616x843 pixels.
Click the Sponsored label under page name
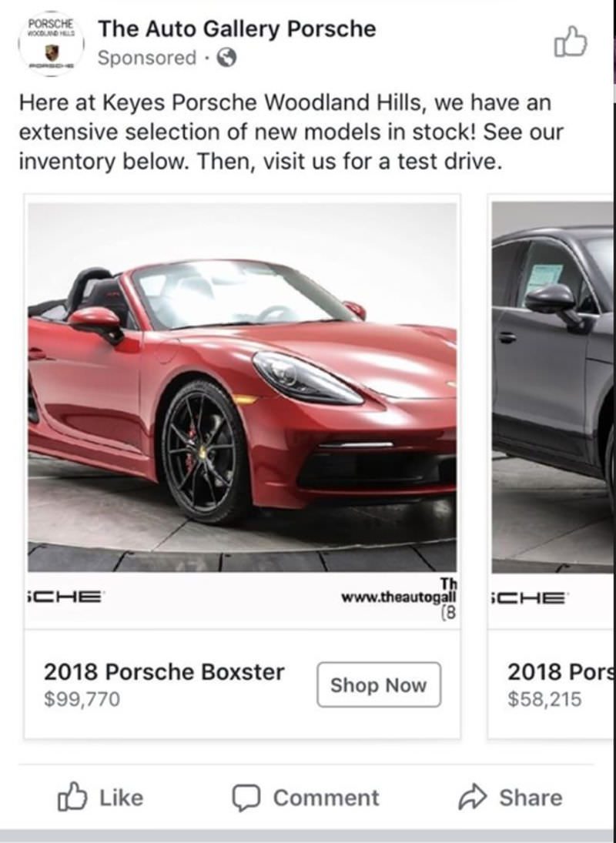[147, 58]
